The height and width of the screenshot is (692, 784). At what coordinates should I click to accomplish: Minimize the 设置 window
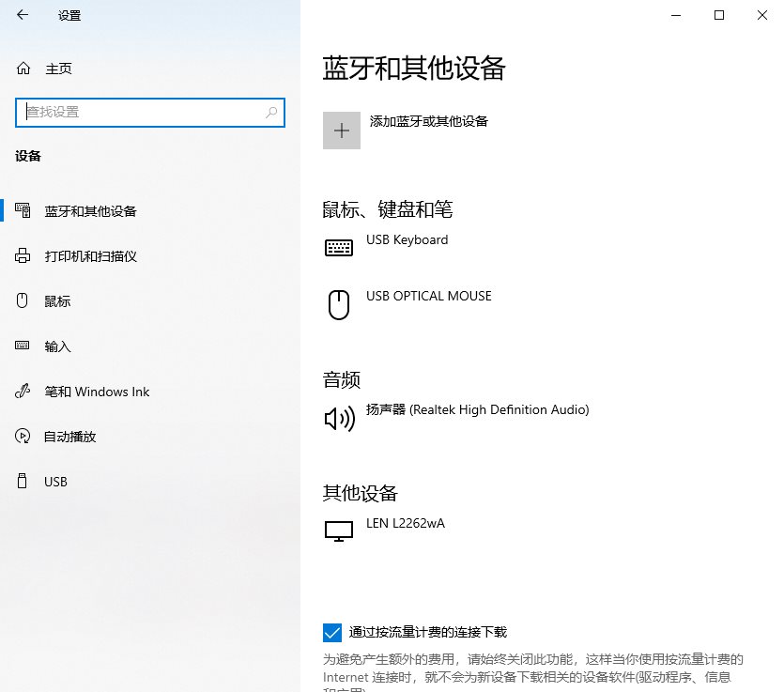click(676, 15)
